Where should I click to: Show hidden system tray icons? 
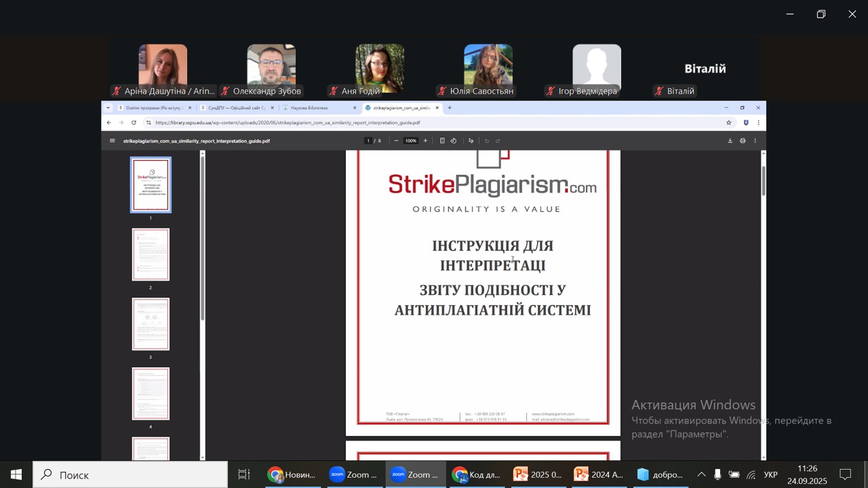click(701, 474)
